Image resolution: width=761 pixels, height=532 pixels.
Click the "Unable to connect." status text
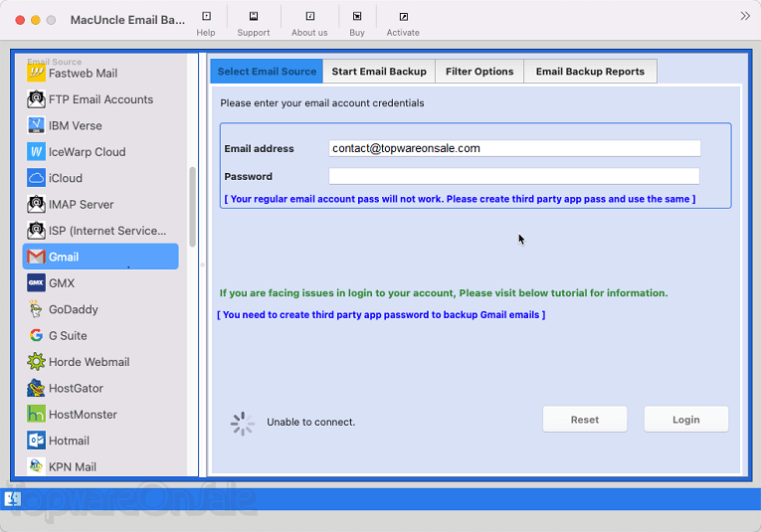(x=311, y=422)
